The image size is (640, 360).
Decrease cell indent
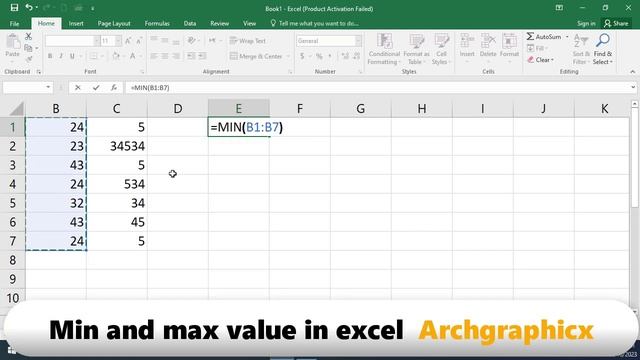click(x=191, y=56)
